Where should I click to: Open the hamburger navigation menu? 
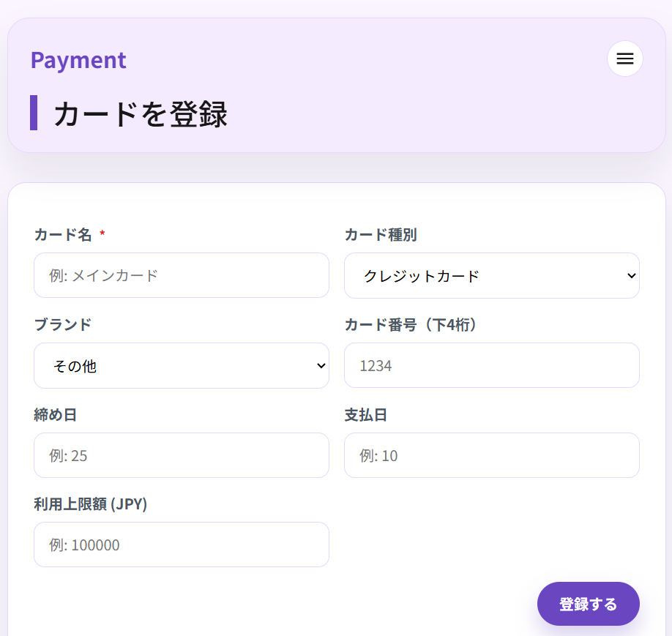coord(624,59)
